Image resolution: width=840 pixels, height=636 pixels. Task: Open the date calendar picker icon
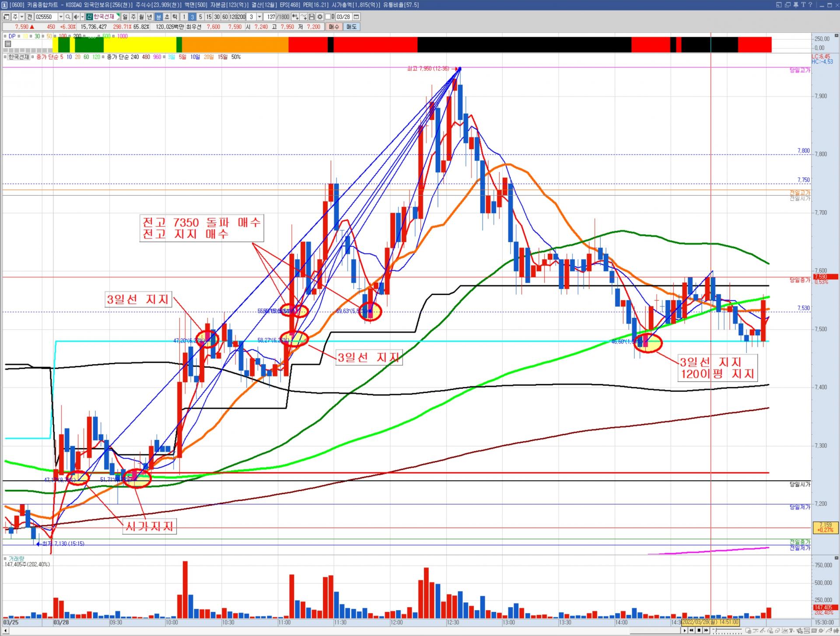(356, 17)
